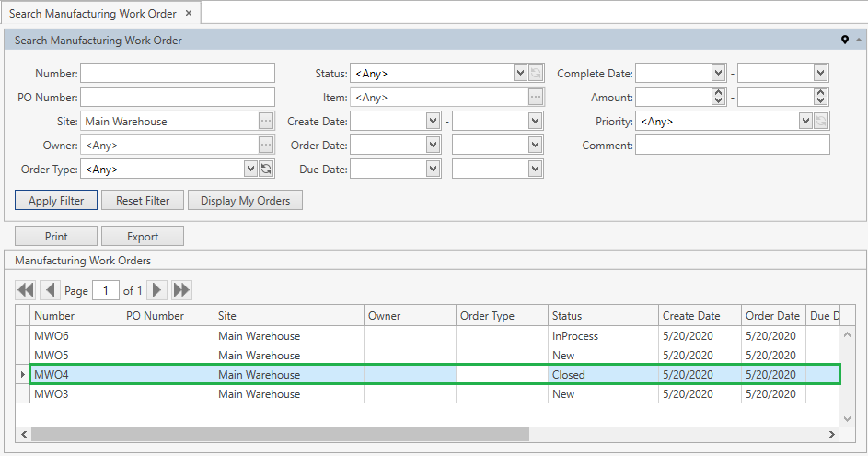Expand the Status dropdown

(519, 73)
